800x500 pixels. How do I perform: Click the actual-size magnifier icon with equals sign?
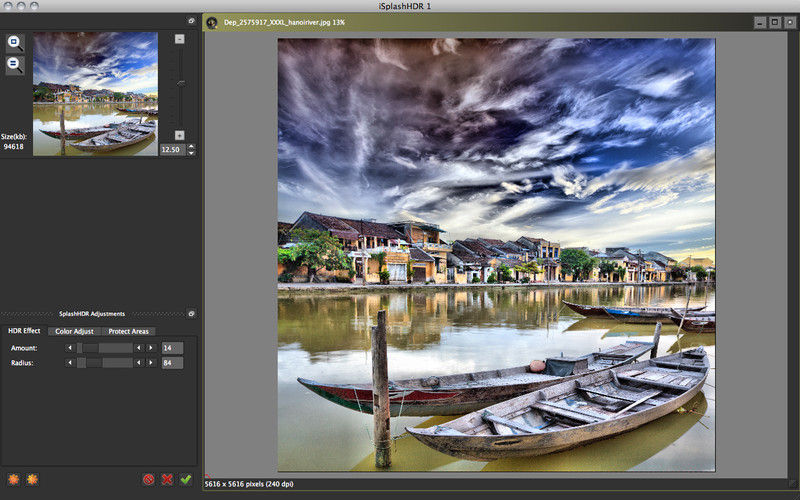pyautogui.click(x=15, y=65)
